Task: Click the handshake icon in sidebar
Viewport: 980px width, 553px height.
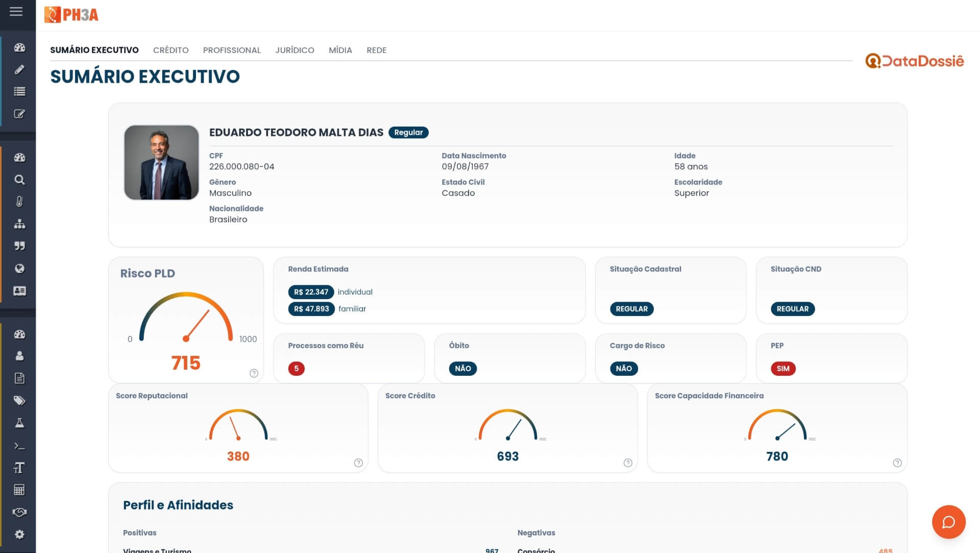Action: [19, 512]
